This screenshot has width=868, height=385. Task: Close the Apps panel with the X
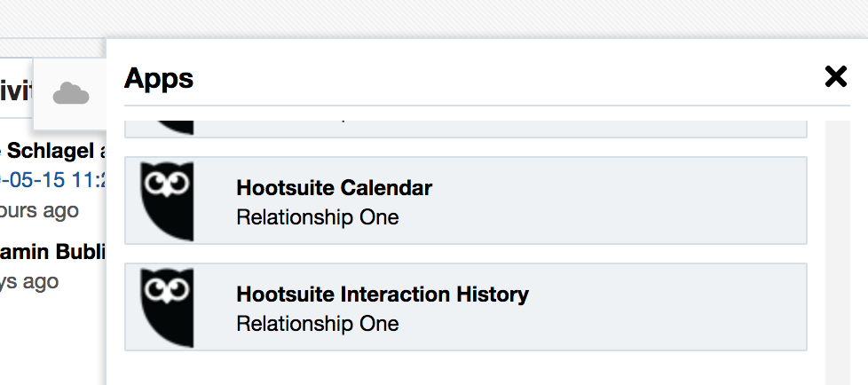click(x=835, y=77)
